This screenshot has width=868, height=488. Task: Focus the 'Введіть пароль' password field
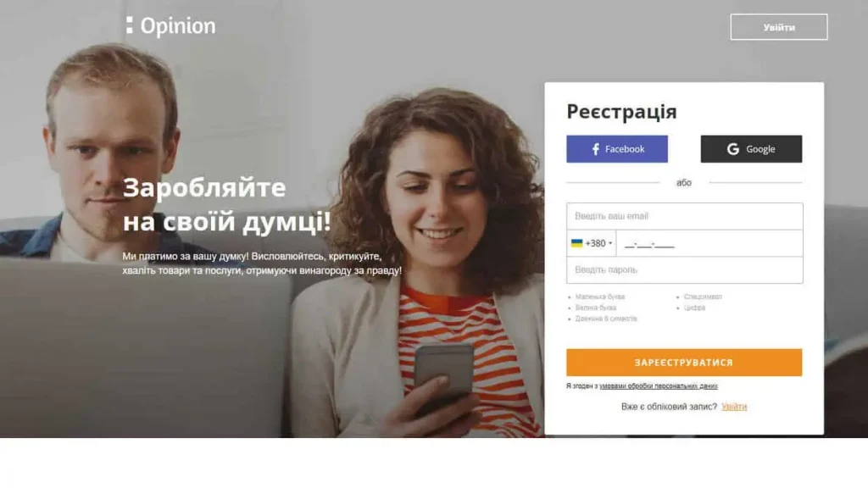pos(684,270)
